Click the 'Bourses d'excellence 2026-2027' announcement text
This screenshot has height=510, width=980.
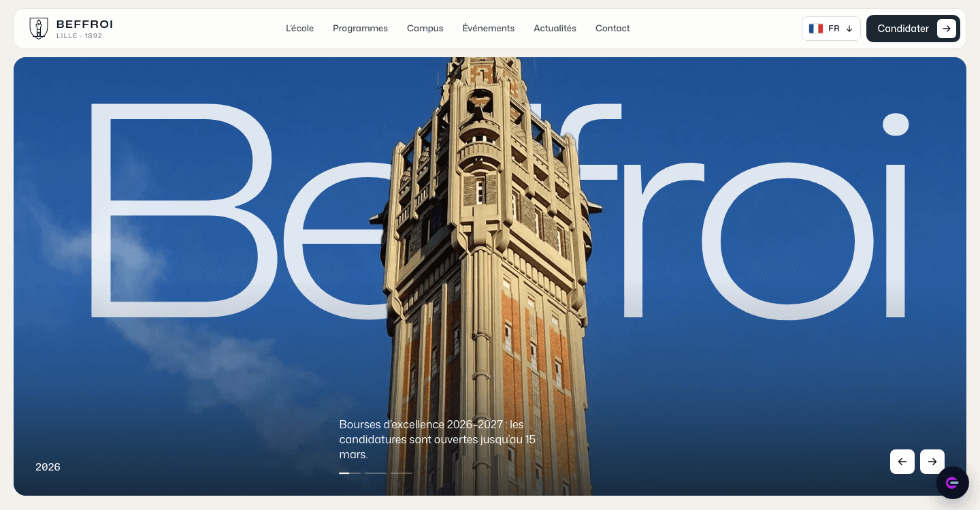coord(438,439)
